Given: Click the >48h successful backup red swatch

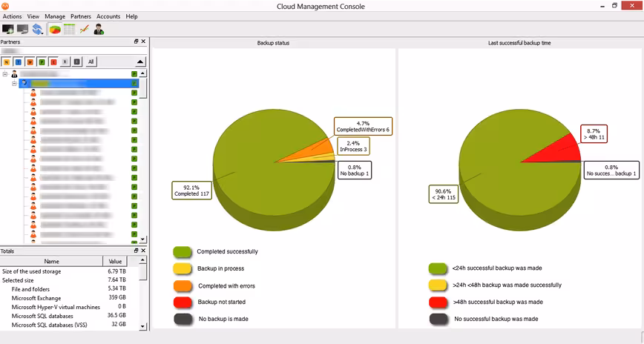Looking at the screenshot, I should coord(438,302).
